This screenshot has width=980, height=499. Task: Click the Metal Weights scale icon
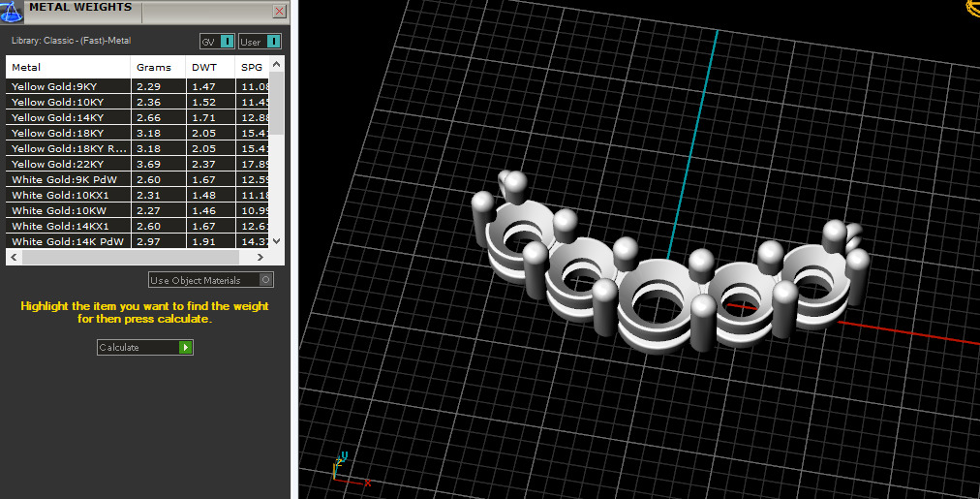(12, 11)
